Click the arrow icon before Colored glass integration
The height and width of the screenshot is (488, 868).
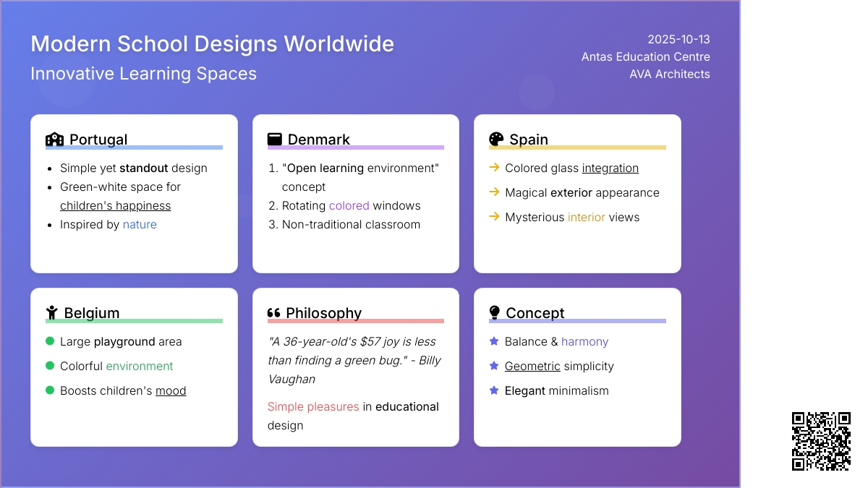pyautogui.click(x=494, y=168)
